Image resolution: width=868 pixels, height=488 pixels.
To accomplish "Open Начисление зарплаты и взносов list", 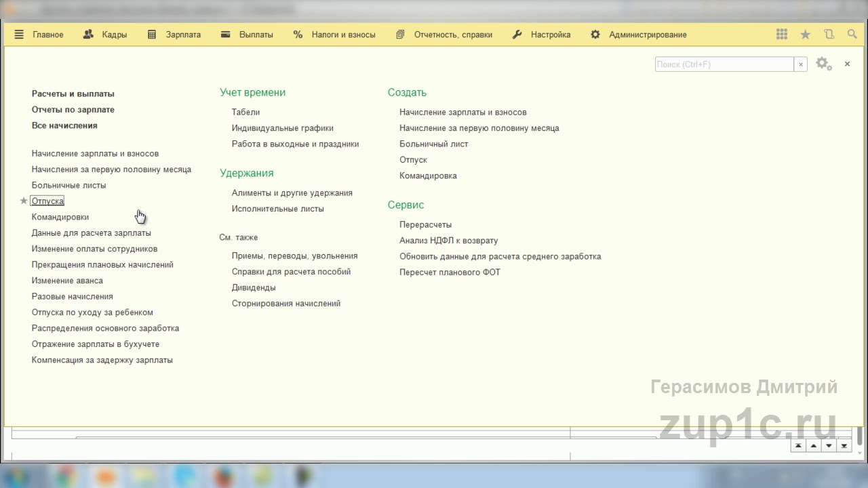I will point(95,153).
